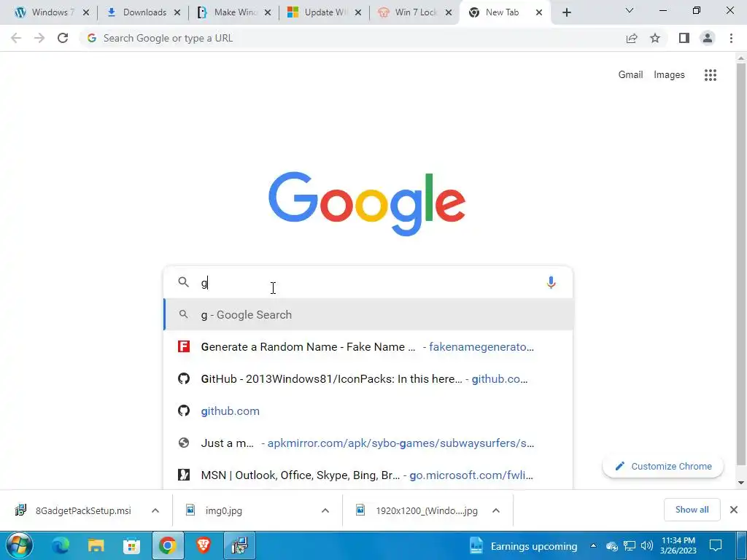Click the Customize Chrome button
The image size is (747, 560).
click(x=663, y=466)
